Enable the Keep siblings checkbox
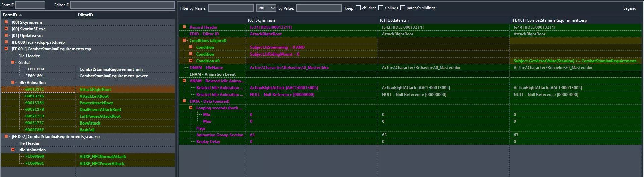The width and height of the screenshot is (644, 177). coord(381,8)
